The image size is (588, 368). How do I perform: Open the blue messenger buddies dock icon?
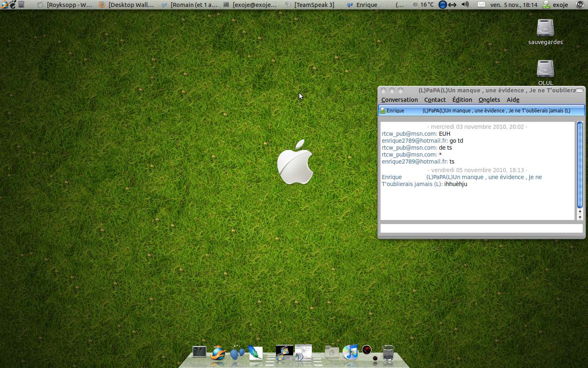pyautogui.click(x=237, y=352)
